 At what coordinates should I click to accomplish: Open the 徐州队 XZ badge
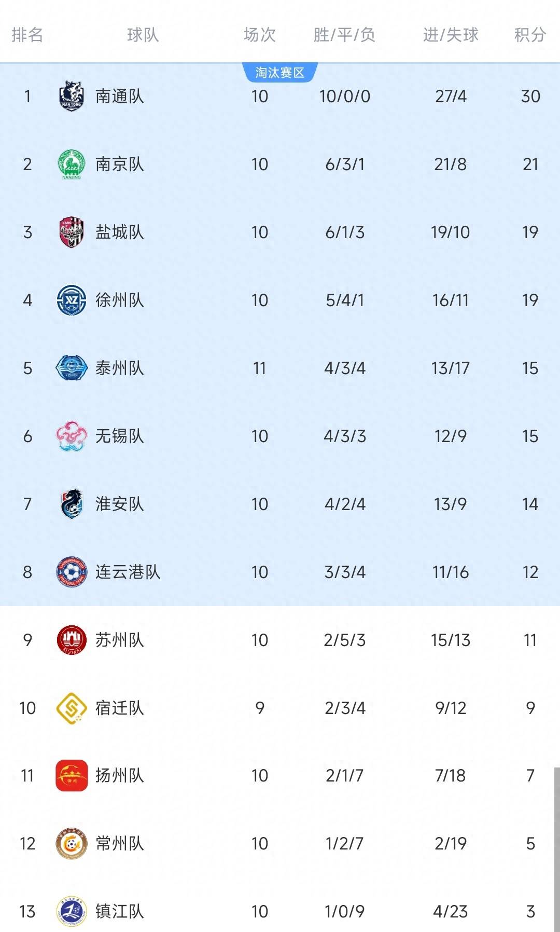coord(72,300)
